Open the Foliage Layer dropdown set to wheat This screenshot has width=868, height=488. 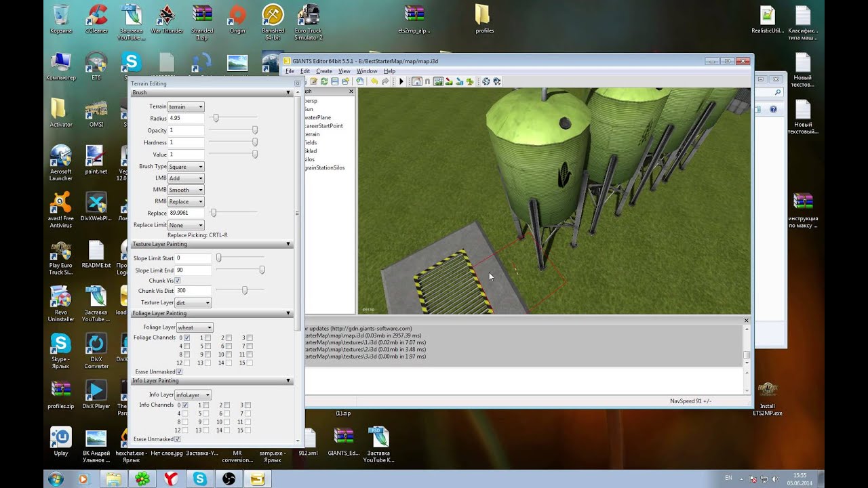(x=195, y=327)
